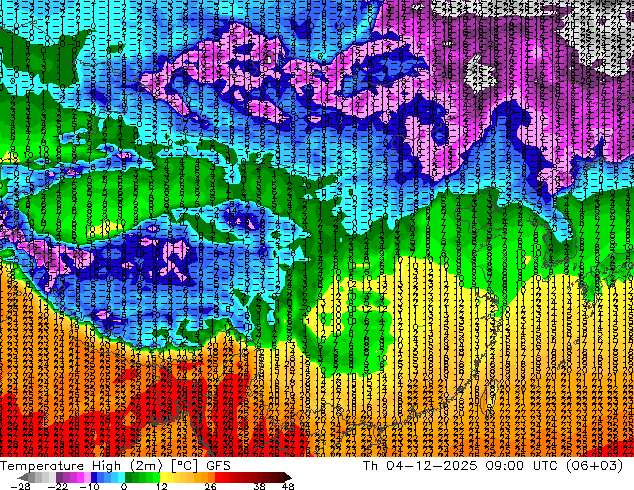Click the 48 legend label
This screenshot has width=634, height=490.
(x=288, y=486)
